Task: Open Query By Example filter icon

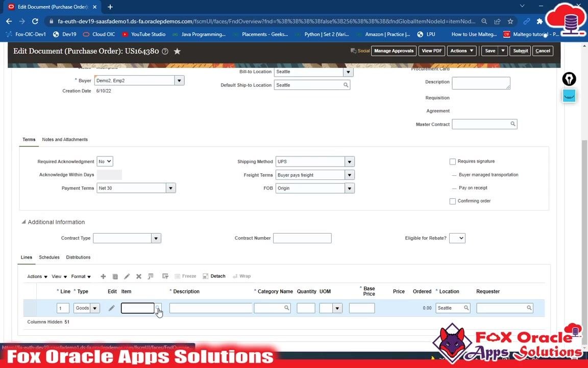Action: [x=165, y=277]
